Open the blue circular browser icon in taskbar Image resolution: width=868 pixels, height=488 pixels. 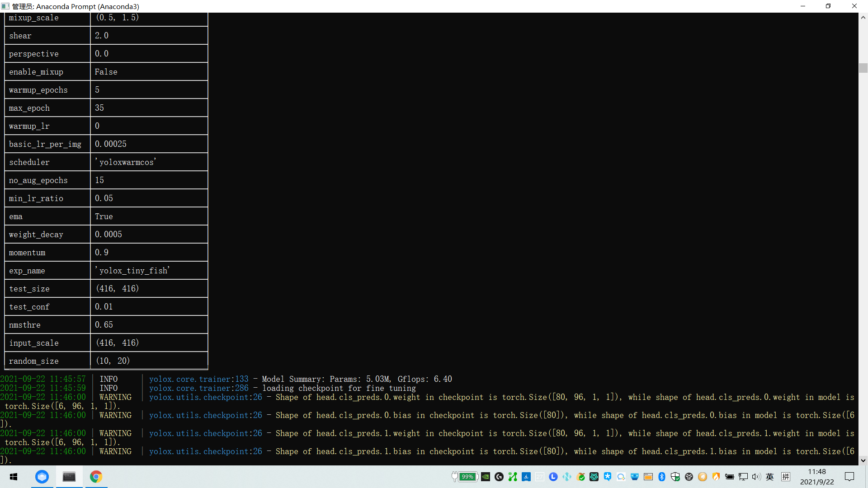coord(42,477)
